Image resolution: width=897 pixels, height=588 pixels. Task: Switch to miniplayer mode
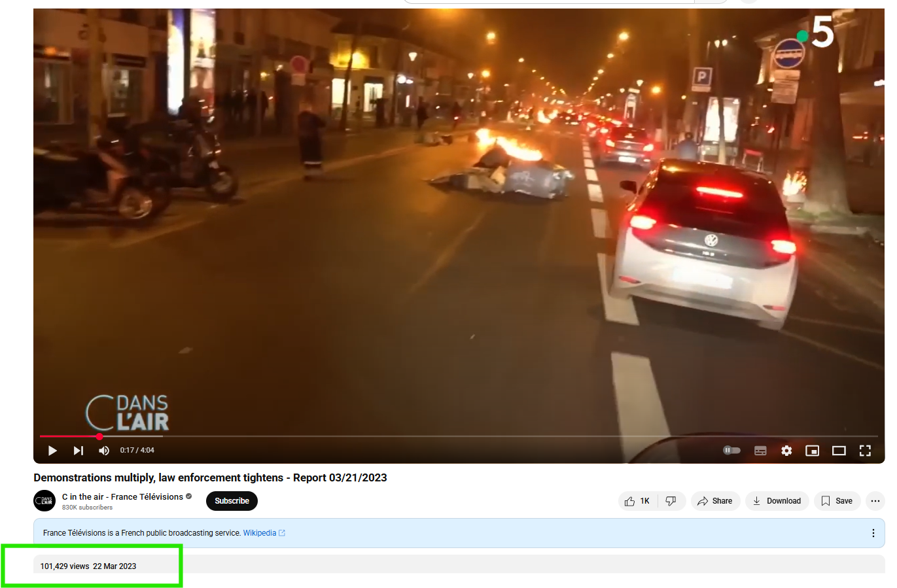[812, 451]
